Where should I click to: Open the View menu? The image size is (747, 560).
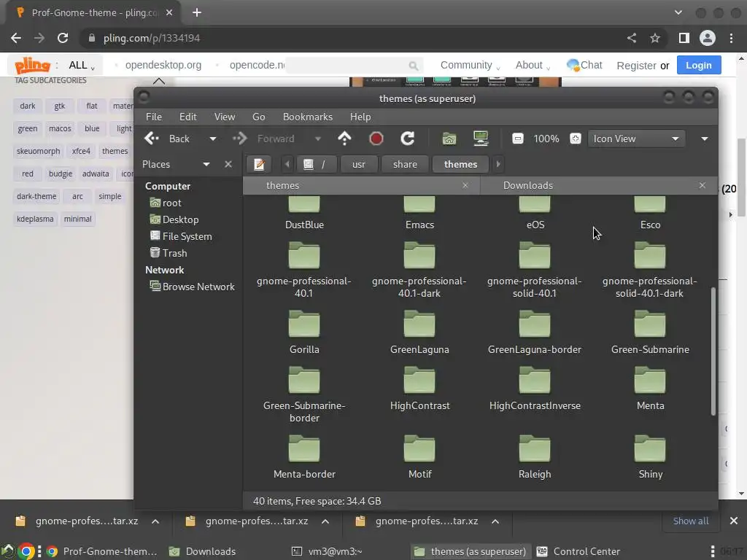tap(225, 117)
